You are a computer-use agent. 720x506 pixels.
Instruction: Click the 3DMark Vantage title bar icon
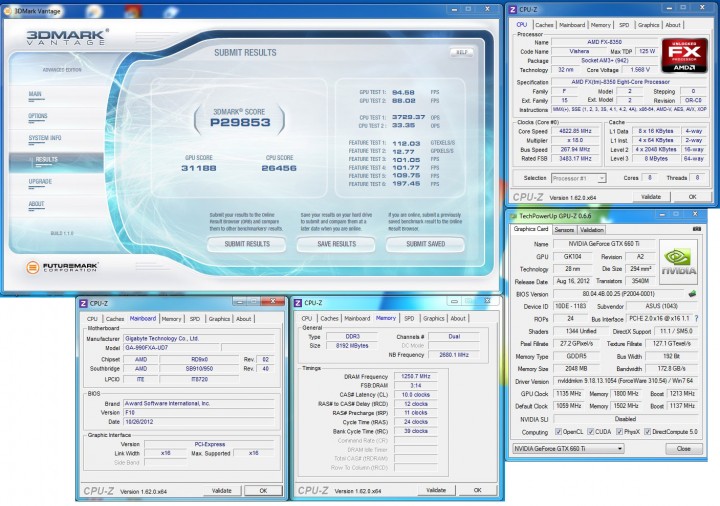(7, 11)
